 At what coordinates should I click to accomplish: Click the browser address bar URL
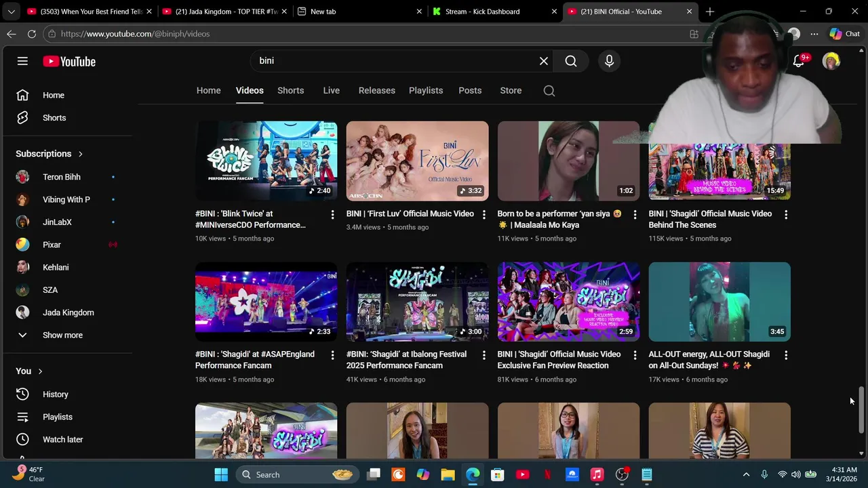tap(135, 34)
